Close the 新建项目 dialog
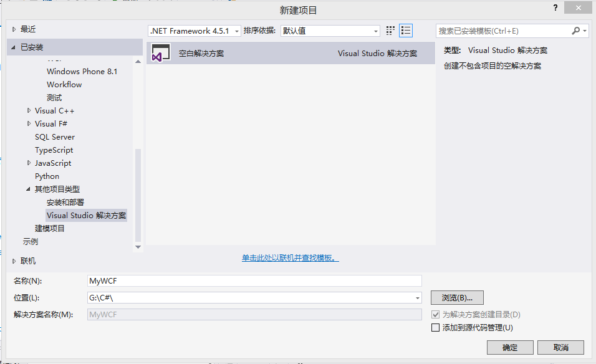 tap(578, 7)
